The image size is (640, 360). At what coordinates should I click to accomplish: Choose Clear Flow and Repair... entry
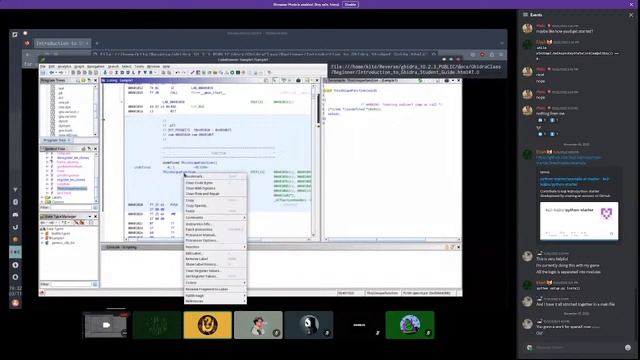(x=215, y=193)
